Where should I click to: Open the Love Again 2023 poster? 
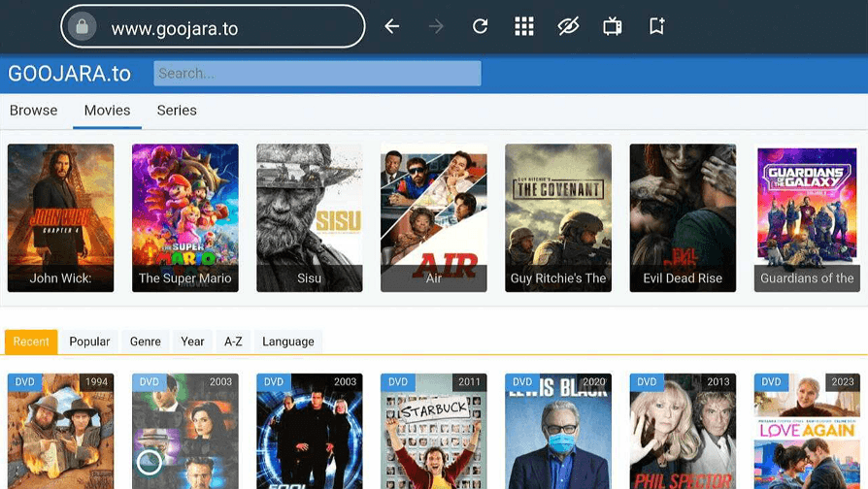click(807, 431)
